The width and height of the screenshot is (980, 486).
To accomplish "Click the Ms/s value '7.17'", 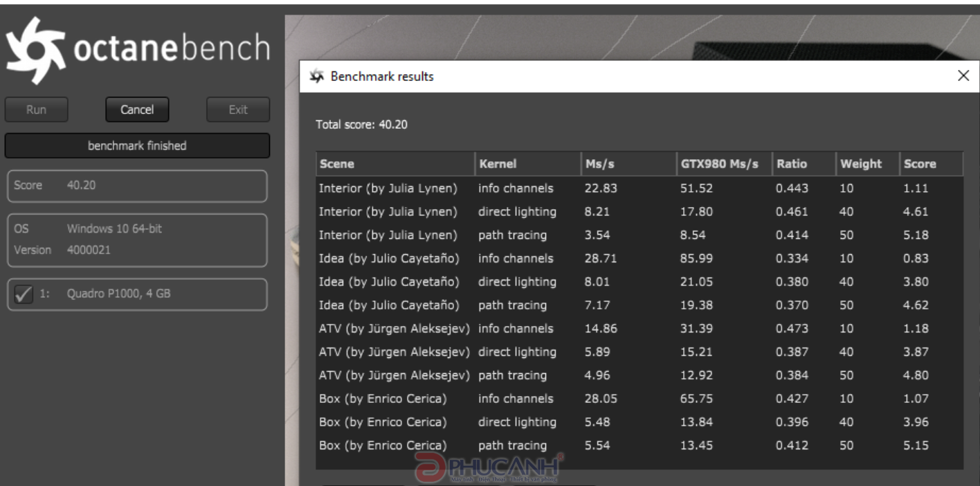I will (x=597, y=305).
